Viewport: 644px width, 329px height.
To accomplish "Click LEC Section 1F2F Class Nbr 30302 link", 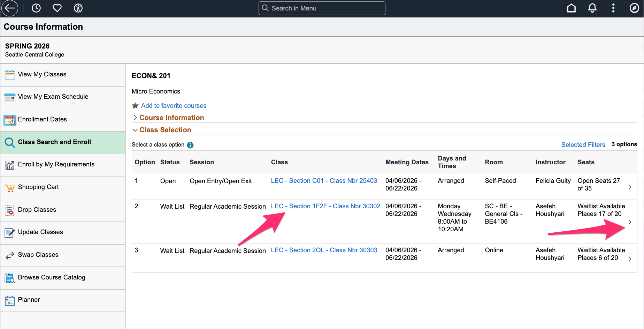I will (325, 206).
